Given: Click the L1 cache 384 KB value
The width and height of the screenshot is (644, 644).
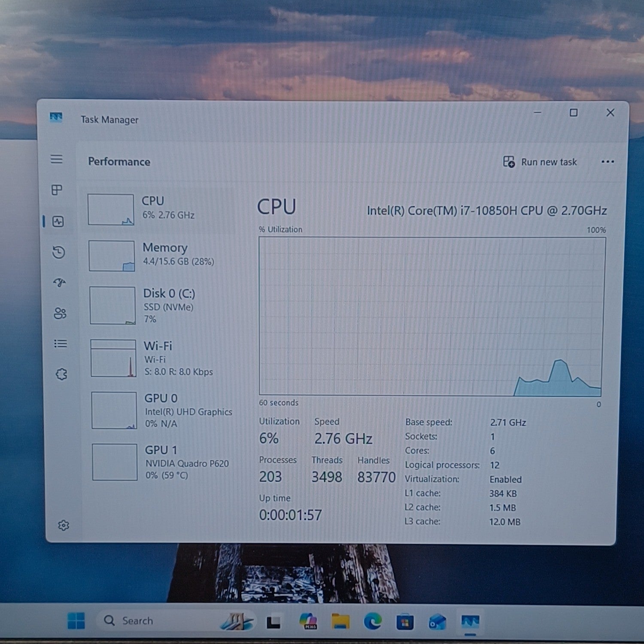Looking at the screenshot, I should coord(503,493).
